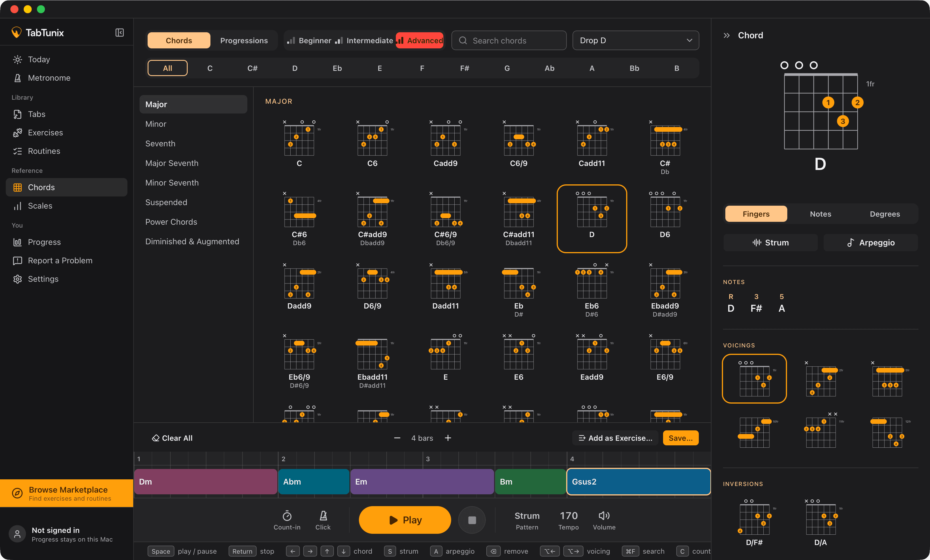Open the Metronome page
Image resolution: width=930 pixels, height=560 pixels.
(x=66, y=78)
